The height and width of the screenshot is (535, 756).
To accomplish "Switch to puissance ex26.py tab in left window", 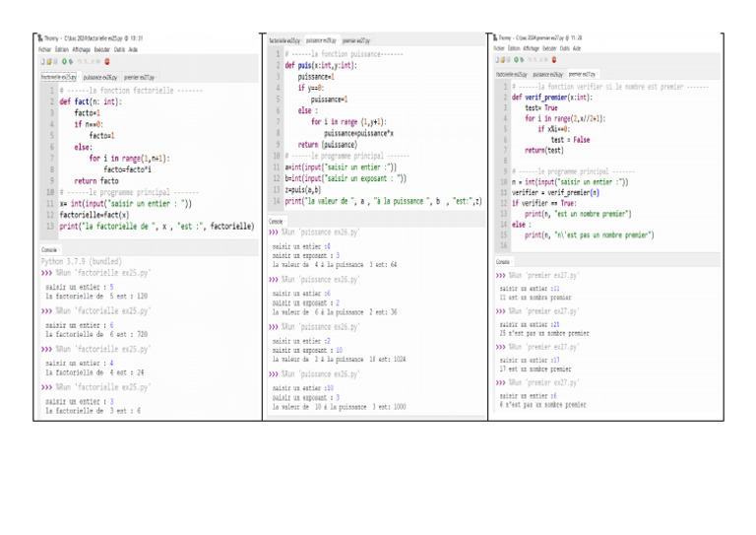I will pyautogui.click(x=100, y=76).
